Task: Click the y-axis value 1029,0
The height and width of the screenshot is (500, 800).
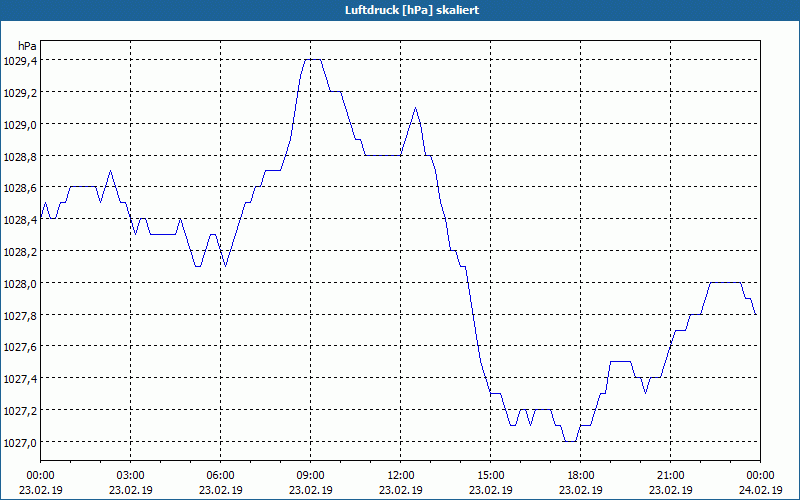Action: [x=20, y=124]
